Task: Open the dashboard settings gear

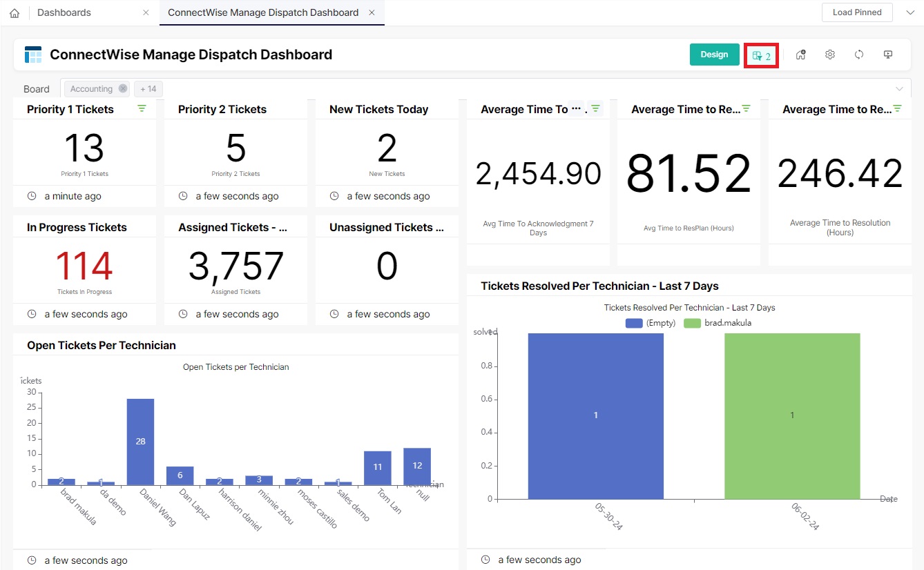Action: pyautogui.click(x=829, y=54)
